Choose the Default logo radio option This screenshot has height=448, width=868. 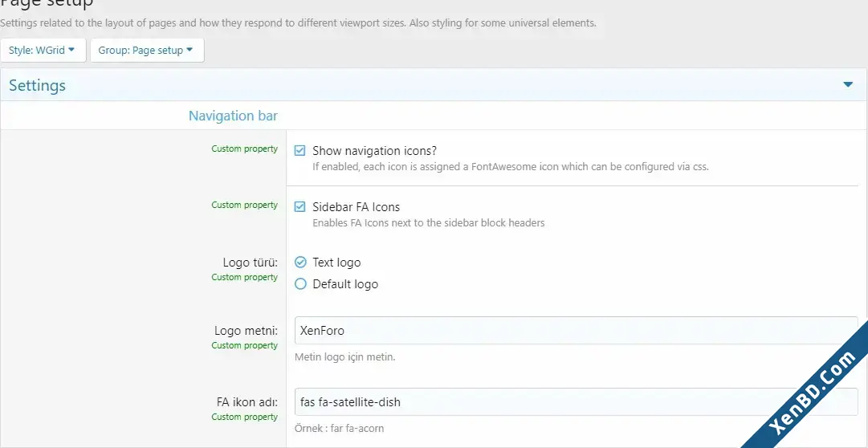300,284
